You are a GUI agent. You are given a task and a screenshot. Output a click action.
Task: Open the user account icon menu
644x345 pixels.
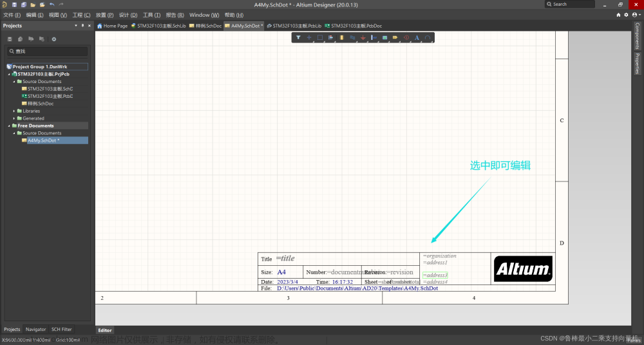pyautogui.click(x=636, y=15)
